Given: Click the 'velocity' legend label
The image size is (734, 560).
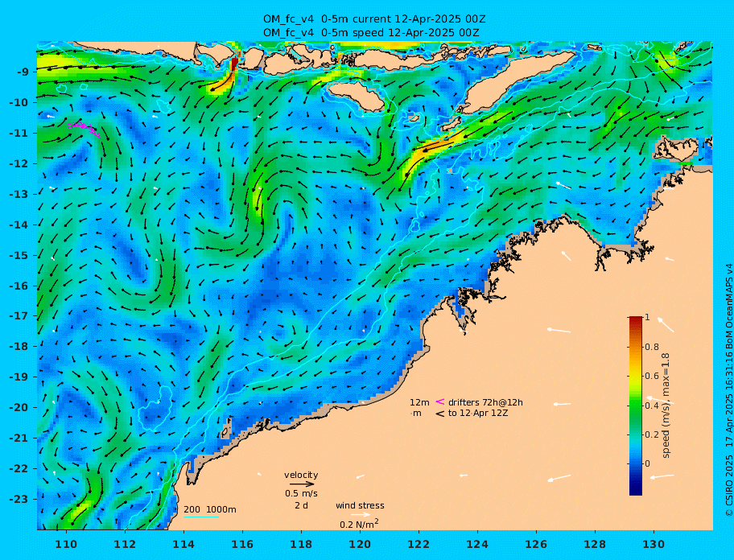Looking at the screenshot, I should click(301, 475).
